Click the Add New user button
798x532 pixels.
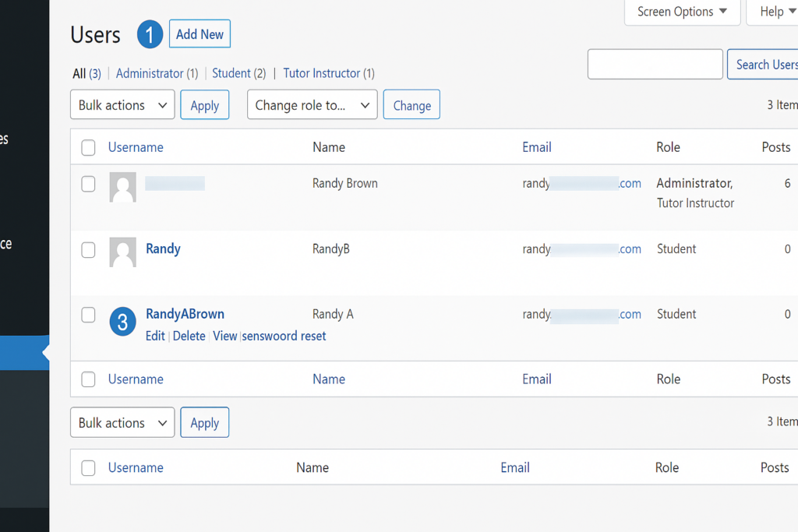(x=199, y=34)
